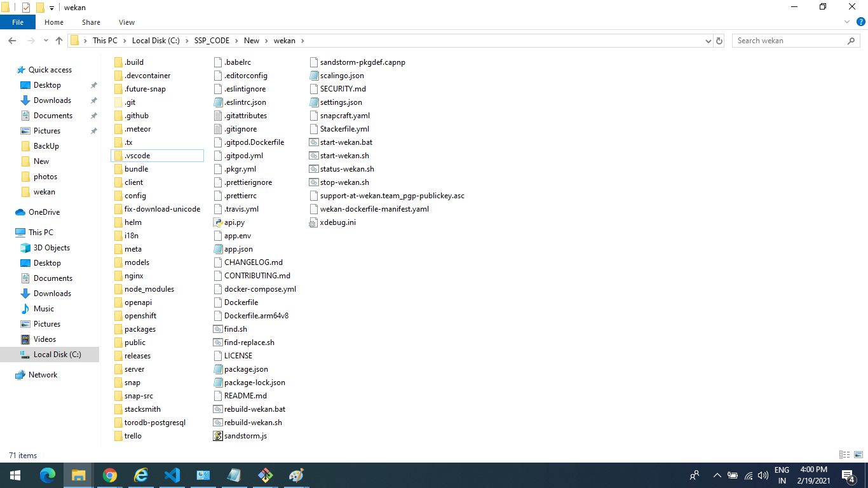Image resolution: width=868 pixels, height=488 pixels.
Task: Open the api.py Python file
Action: click(x=234, y=222)
